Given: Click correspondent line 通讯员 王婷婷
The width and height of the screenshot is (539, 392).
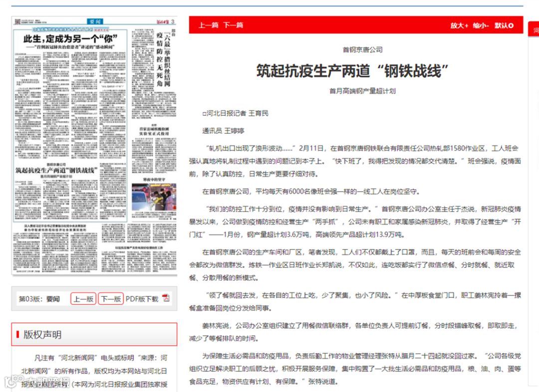Looking at the screenshot, I should (223, 131).
